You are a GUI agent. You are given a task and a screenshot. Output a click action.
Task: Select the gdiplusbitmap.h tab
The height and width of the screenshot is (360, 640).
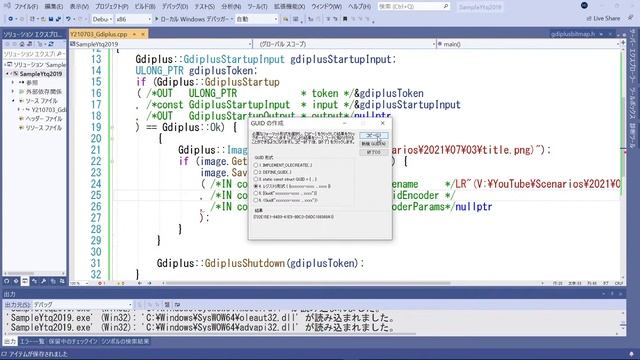[573, 34]
